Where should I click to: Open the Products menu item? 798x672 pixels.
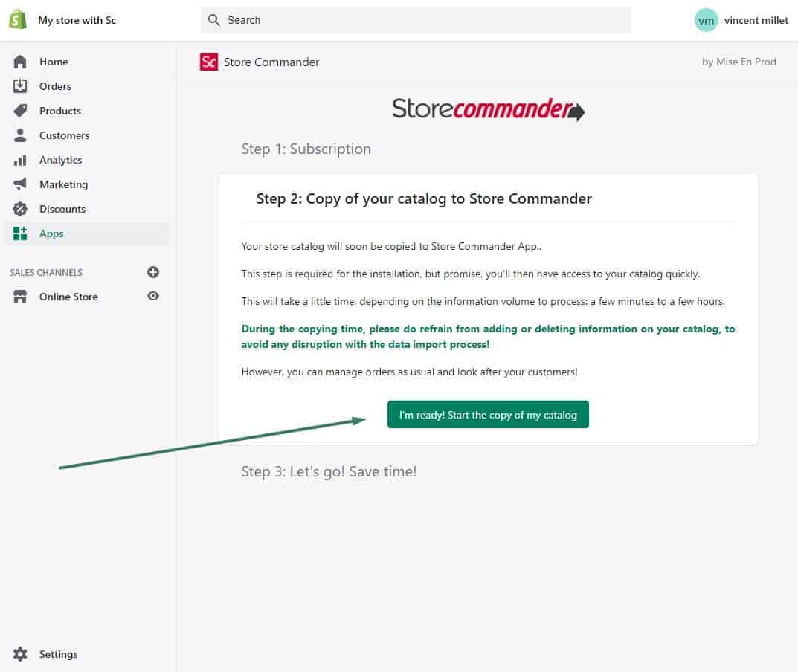pos(86,110)
